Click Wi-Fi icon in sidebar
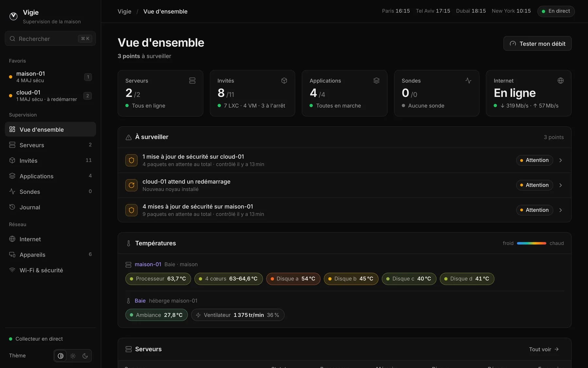 pyautogui.click(x=12, y=270)
